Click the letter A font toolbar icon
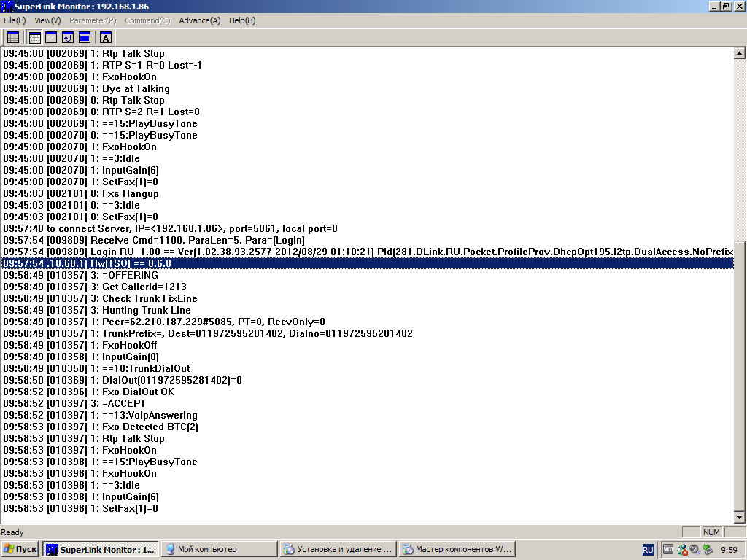The width and height of the screenshot is (747, 560). 106,38
